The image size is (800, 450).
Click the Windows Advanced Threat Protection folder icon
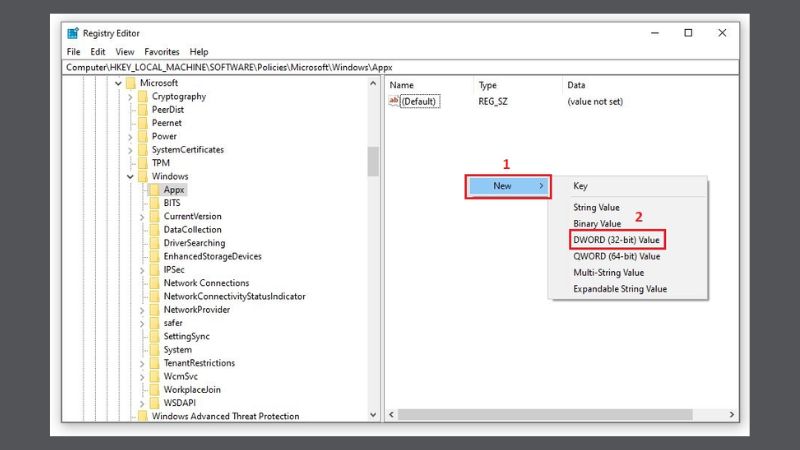pos(142,416)
